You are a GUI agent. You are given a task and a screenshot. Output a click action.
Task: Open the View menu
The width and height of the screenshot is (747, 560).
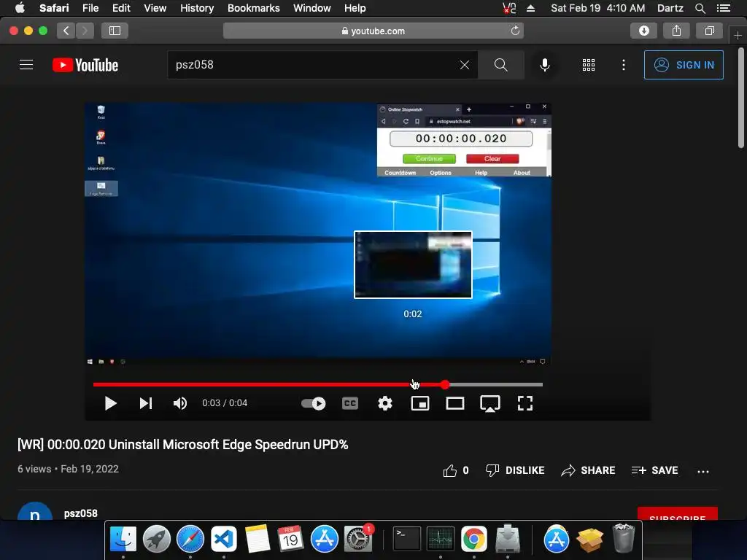click(x=155, y=8)
